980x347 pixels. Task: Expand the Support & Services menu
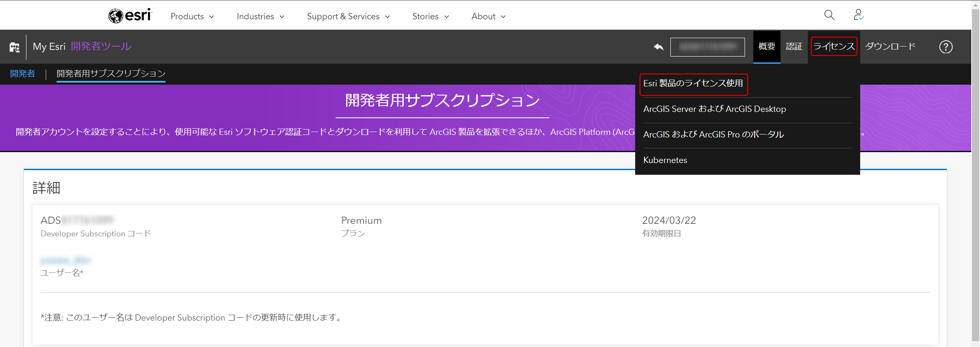coord(349,16)
